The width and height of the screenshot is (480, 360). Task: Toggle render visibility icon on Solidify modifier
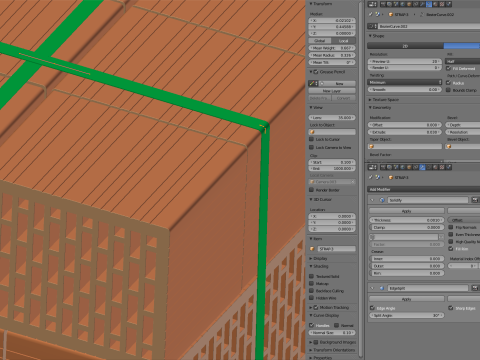(475, 200)
